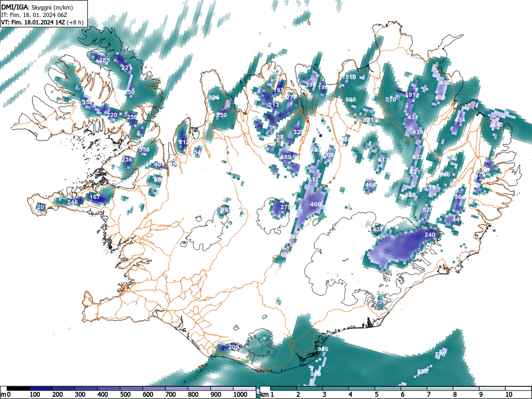Select the 221 value in the Westfjords
The image size is (532, 399).
point(127,68)
